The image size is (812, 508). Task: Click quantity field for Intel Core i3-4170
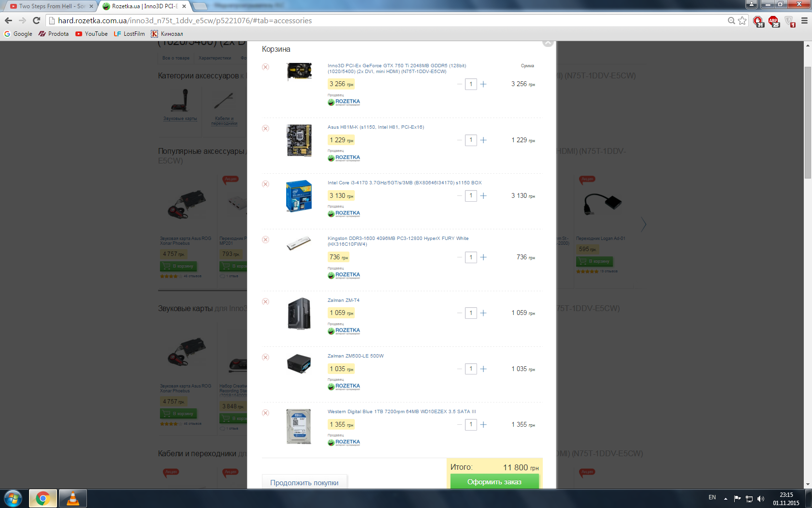(471, 196)
